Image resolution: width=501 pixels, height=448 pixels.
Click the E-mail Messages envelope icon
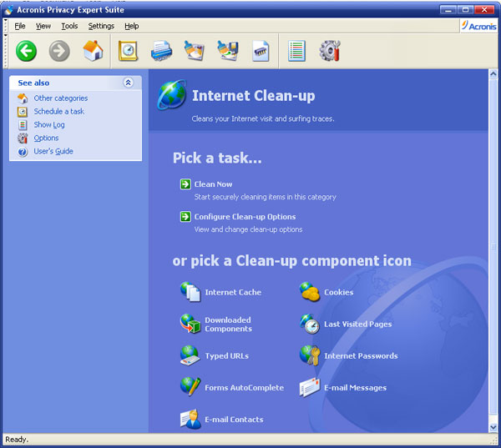pos(310,387)
